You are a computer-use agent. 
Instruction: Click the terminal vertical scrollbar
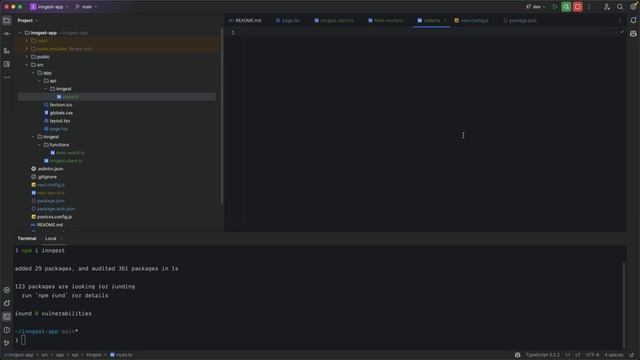point(624,306)
